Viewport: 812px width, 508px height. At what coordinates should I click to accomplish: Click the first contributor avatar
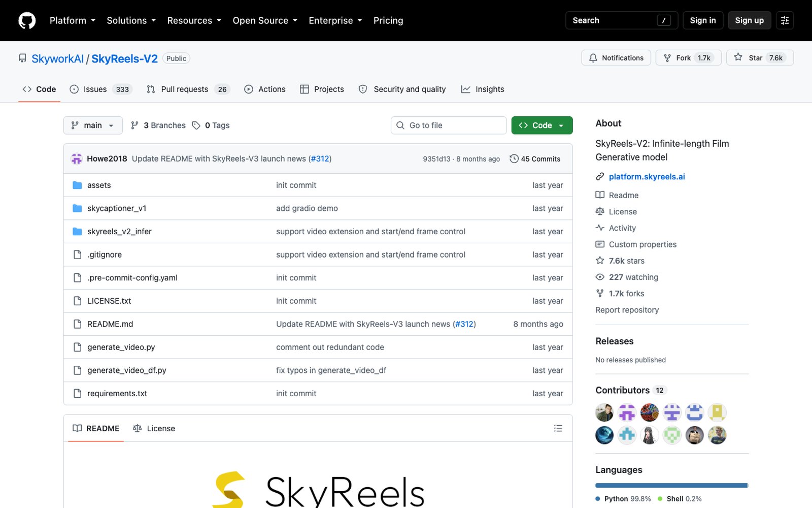point(604,412)
